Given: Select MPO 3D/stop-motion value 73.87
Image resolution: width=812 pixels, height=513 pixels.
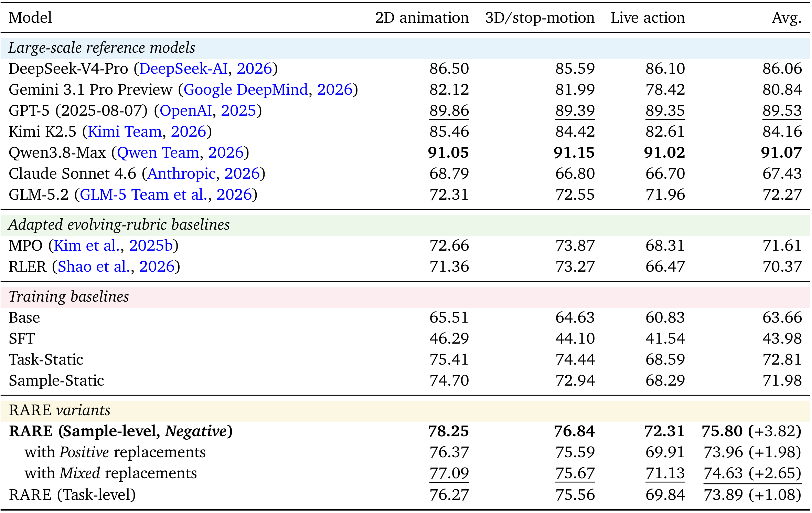Looking at the screenshot, I should coord(575,246).
